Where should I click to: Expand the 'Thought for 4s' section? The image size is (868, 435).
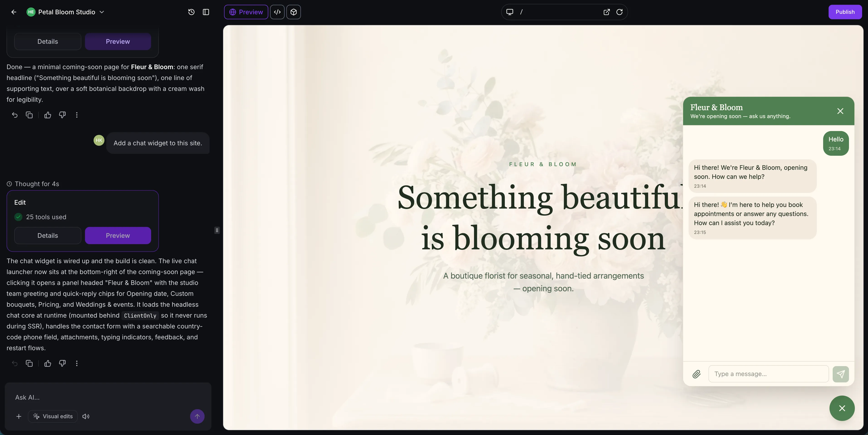33,184
